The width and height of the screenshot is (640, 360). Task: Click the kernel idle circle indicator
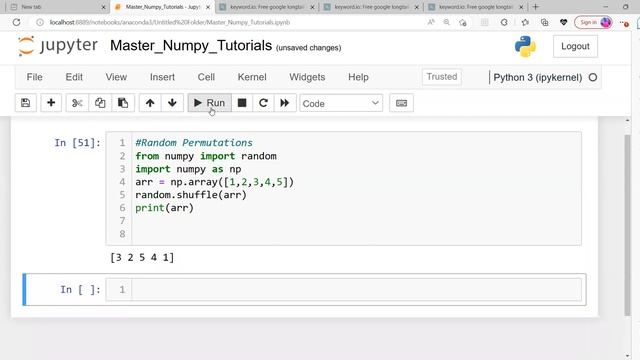[593, 77]
